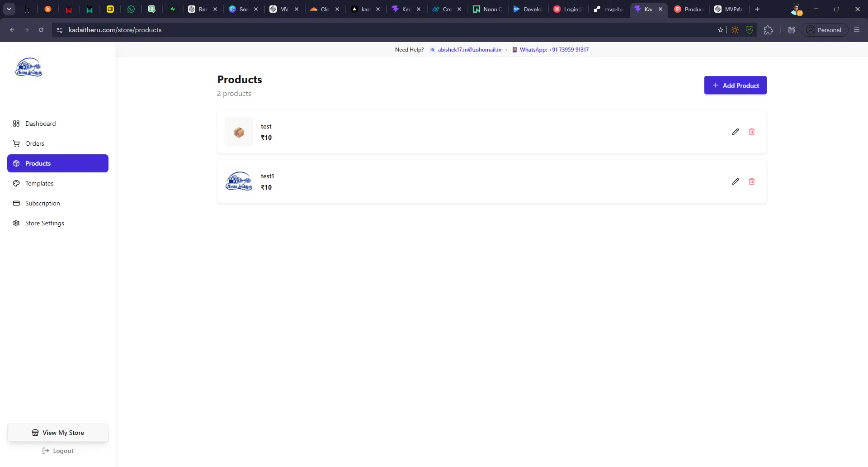This screenshot has height=467, width=868.
Task: Open the 'test' product box thumbnail
Action: (x=239, y=132)
